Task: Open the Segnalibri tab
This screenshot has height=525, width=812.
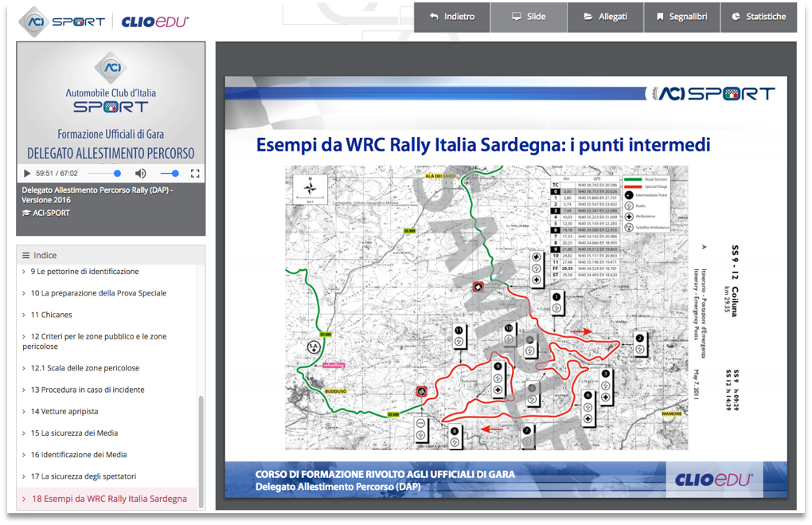Action: pyautogui.click(x=682, y=17)
